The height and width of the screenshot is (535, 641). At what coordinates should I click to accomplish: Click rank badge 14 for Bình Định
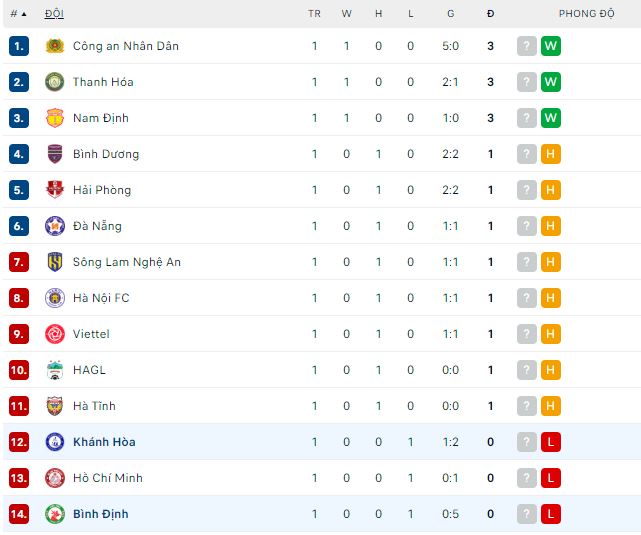coord(19,514)
